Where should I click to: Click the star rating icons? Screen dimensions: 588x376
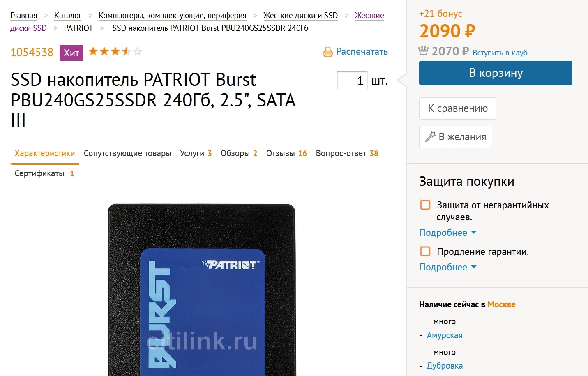coord(115,51)
